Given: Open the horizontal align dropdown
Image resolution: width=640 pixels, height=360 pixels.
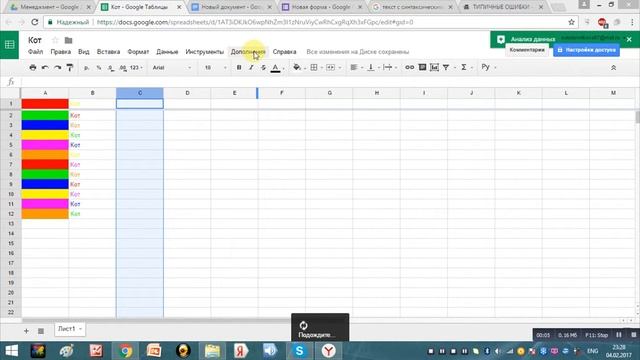Looking at the screenshot, I should coord(356,67).
